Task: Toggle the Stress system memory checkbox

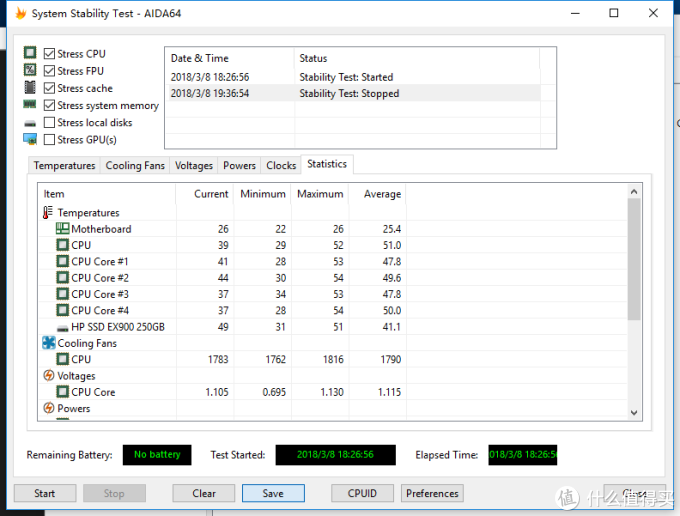Action: pyautogui.click(x=49, y=105)
